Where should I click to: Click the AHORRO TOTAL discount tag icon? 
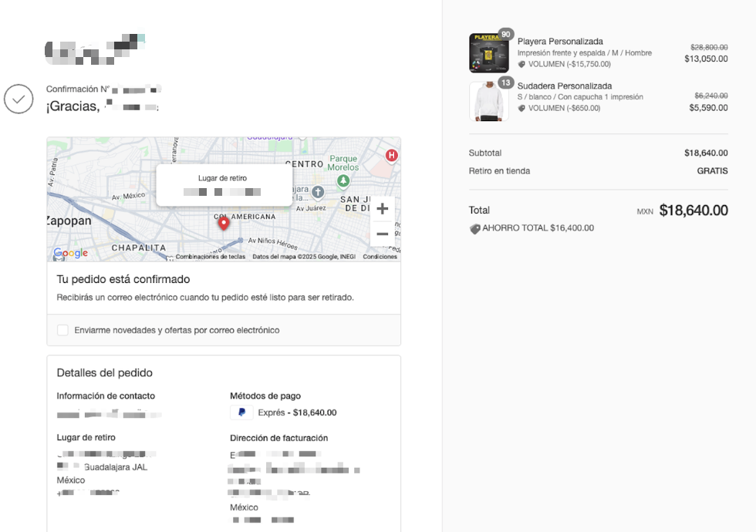click(x=475, y=228)
